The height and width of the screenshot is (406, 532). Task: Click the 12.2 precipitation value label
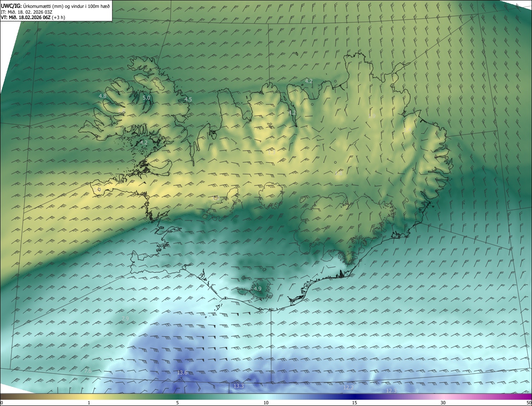(x=348, y=388)
